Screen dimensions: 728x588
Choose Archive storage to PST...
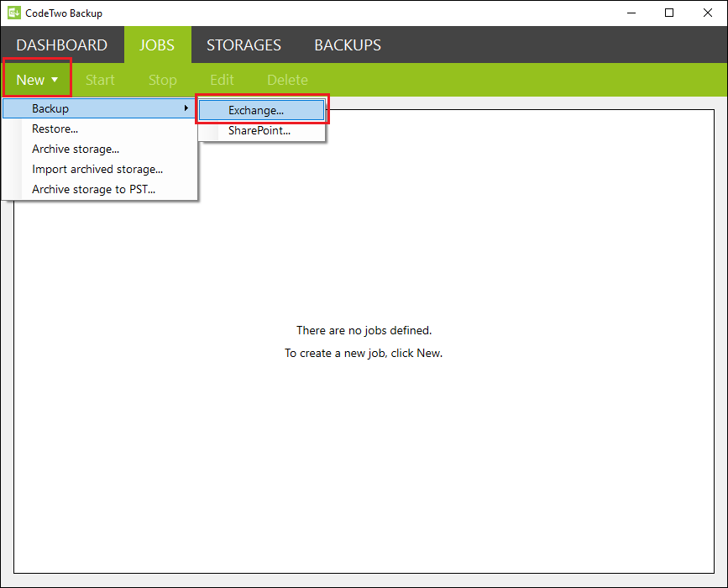[99, 190]
